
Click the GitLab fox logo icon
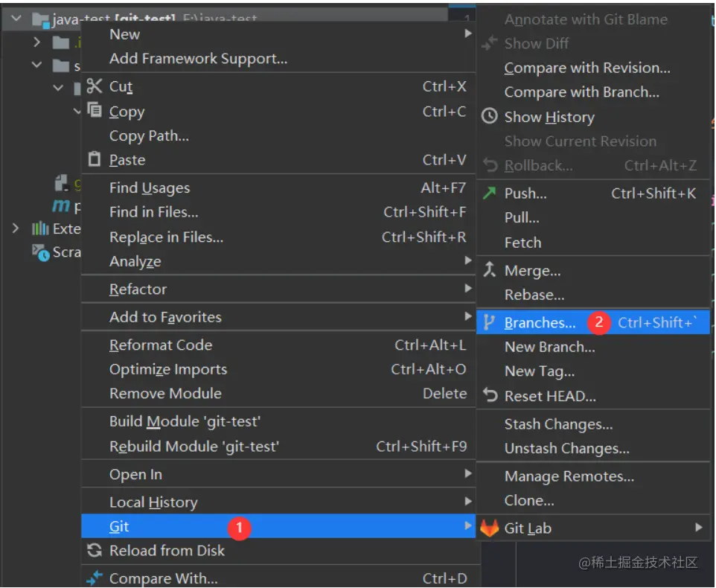click(x=490, y=528)
